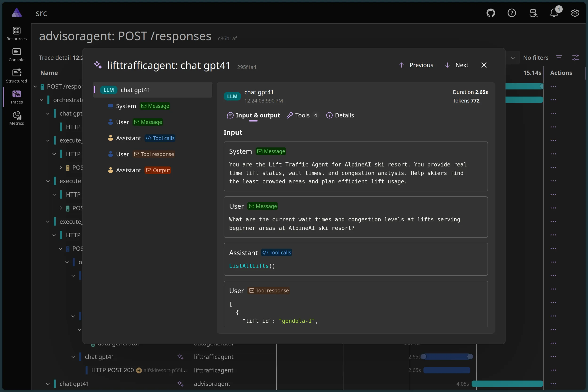Viewport: 588px width, 392px height.
Task: Open the help question mark icon
Action: coord(512,13)
